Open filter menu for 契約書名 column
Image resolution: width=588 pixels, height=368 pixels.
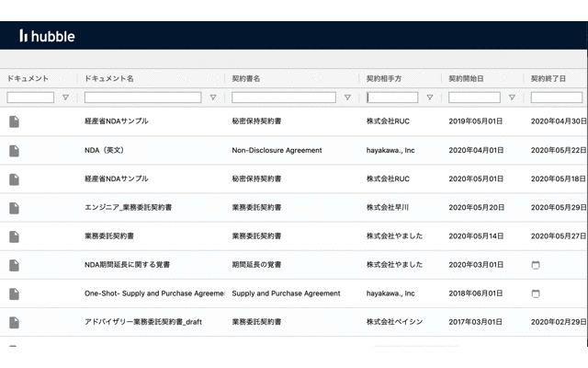tap(347, 98)
